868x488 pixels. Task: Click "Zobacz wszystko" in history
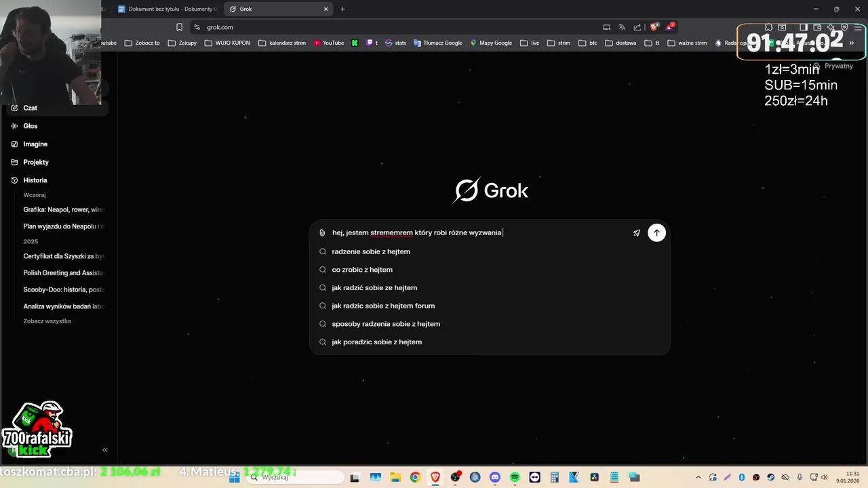(47, 321)
